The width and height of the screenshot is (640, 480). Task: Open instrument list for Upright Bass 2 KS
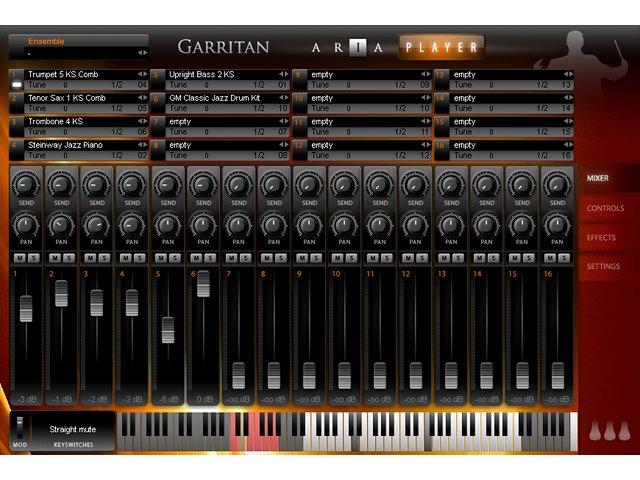click(284, 74)
